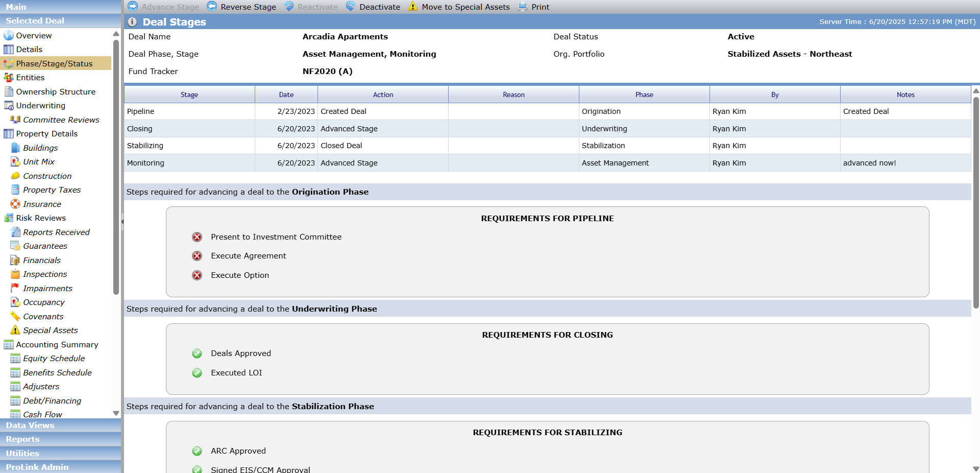This screenshot has height=473, width=980.
Task: Click green check for ARC Approved
Action: [197, 451]
